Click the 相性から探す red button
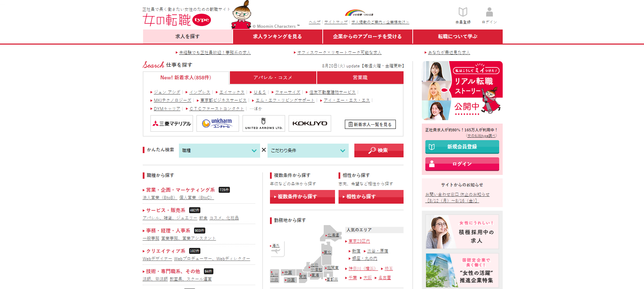644x289 pixels. click(371, 197)
